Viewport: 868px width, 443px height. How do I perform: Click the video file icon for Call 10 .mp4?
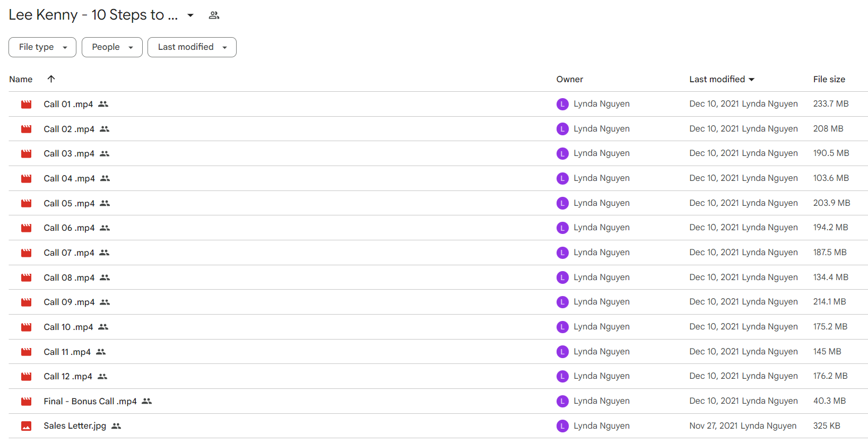click(x=26, y=327)
